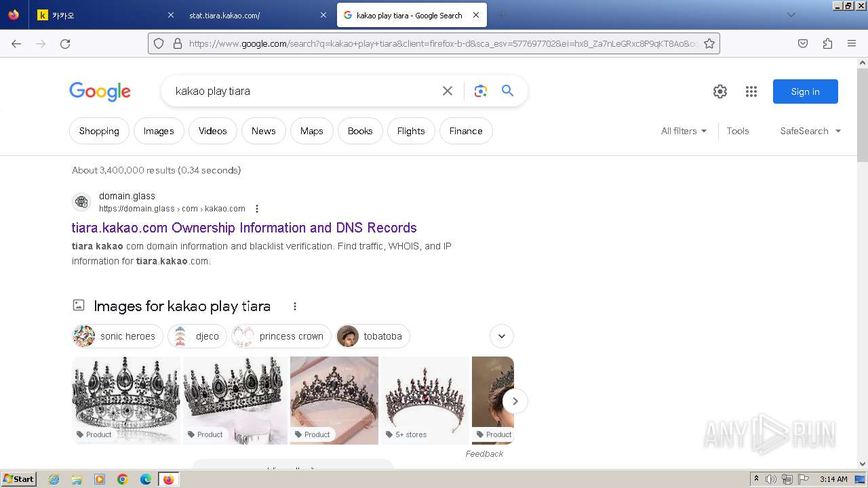The image size is (868, 488).
Task: Open tiara.kakao.com Ownership Information result
Action: [x=244, y=228]
